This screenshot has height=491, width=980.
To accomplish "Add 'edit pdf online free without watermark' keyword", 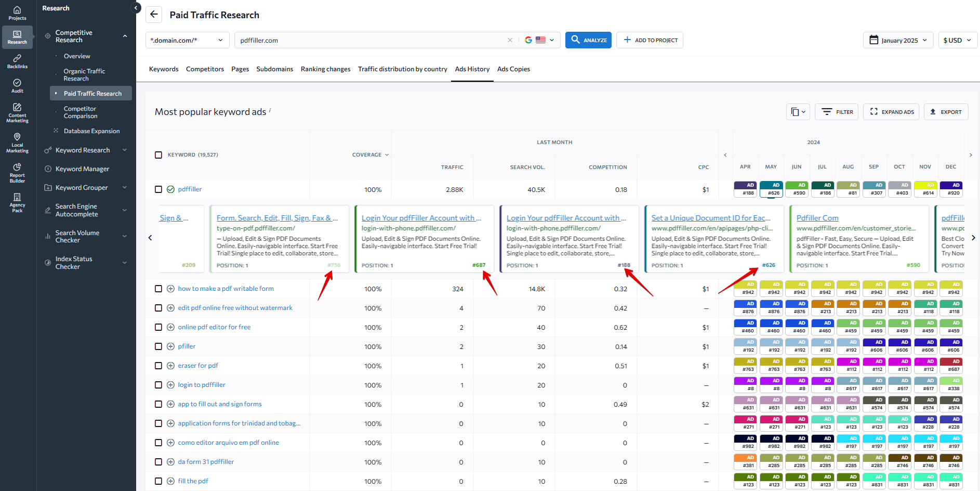I will [170, 308].
